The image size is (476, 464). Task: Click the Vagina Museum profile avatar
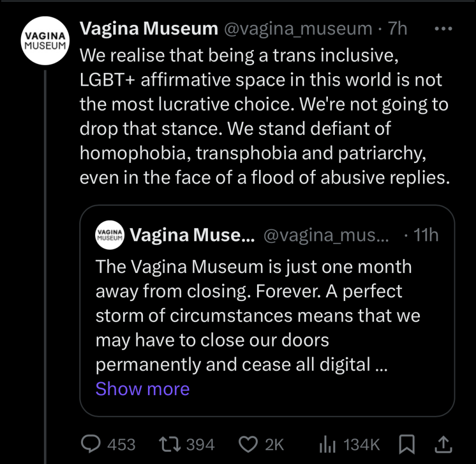point(45,41)
